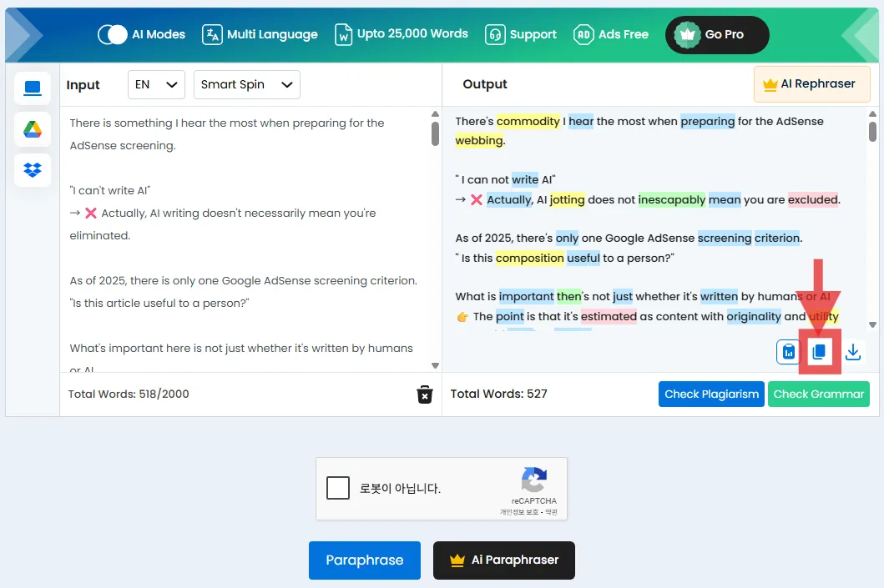Click highlighted word 'originality' in output
This screenshot has width=884, height=588.
pos(754,317)
